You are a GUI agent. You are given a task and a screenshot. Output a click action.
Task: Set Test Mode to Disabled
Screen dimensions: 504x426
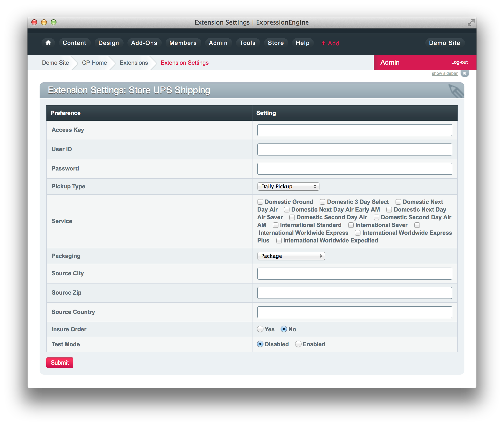tap(260, 344)
